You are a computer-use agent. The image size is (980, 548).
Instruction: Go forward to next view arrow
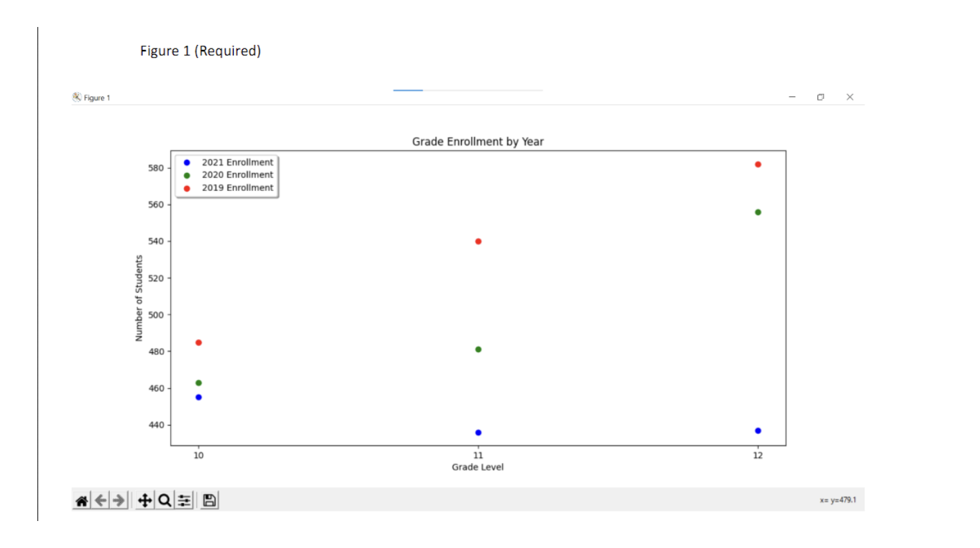pos(119,500)
